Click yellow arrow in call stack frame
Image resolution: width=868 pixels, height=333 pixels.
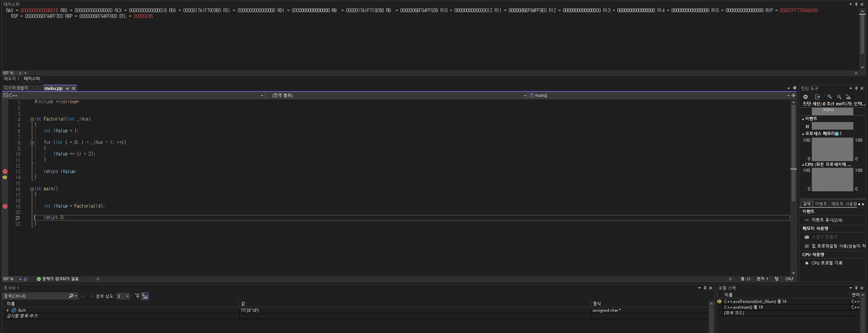click(720, 301)
